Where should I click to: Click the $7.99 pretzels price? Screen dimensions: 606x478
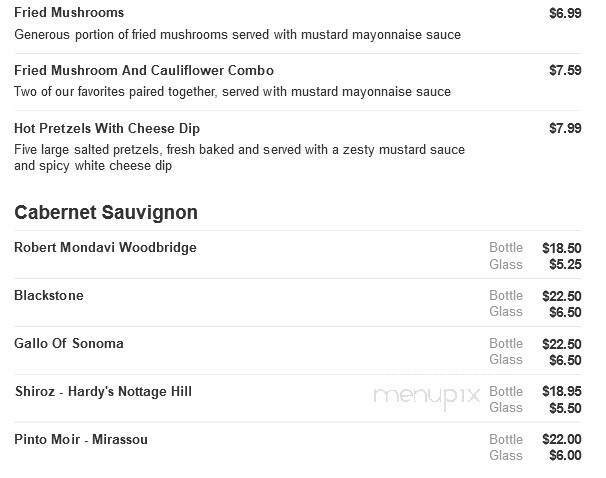click(565, 128)
